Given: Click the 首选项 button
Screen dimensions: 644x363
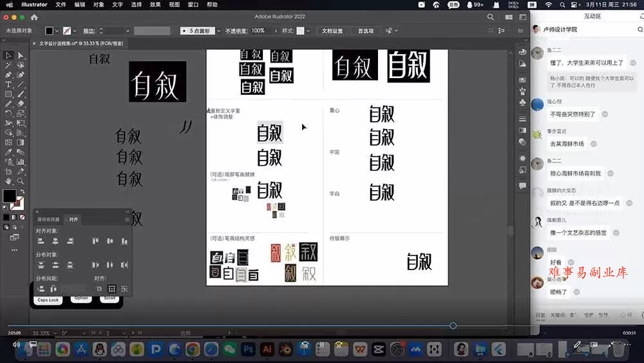Looking at the screenshot, I should point(366,31).
